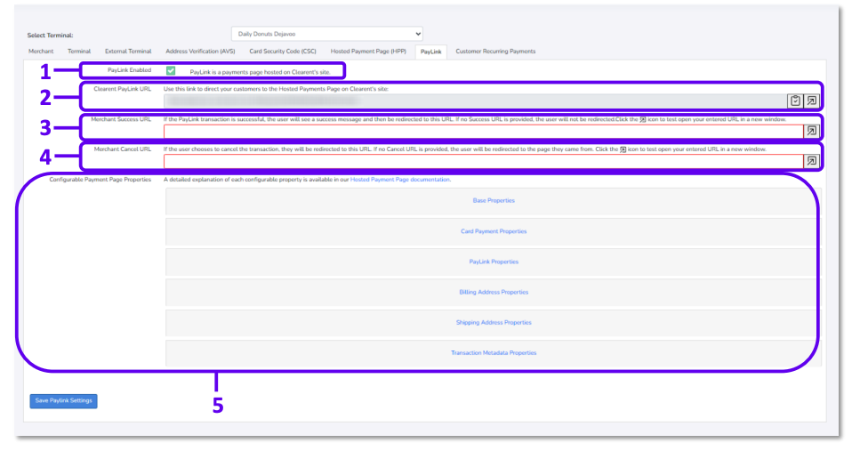Select the PayLink tab
This screenshot has height=451, width=868.
tap(430, 52)
